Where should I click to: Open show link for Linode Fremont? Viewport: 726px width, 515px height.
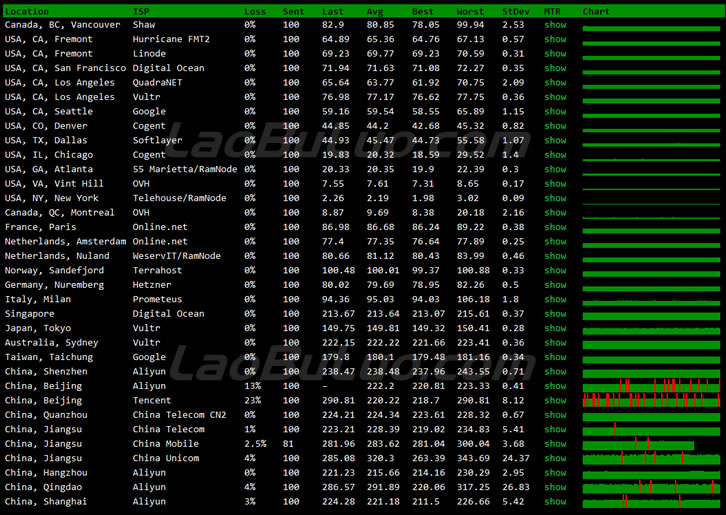[555, 54]
